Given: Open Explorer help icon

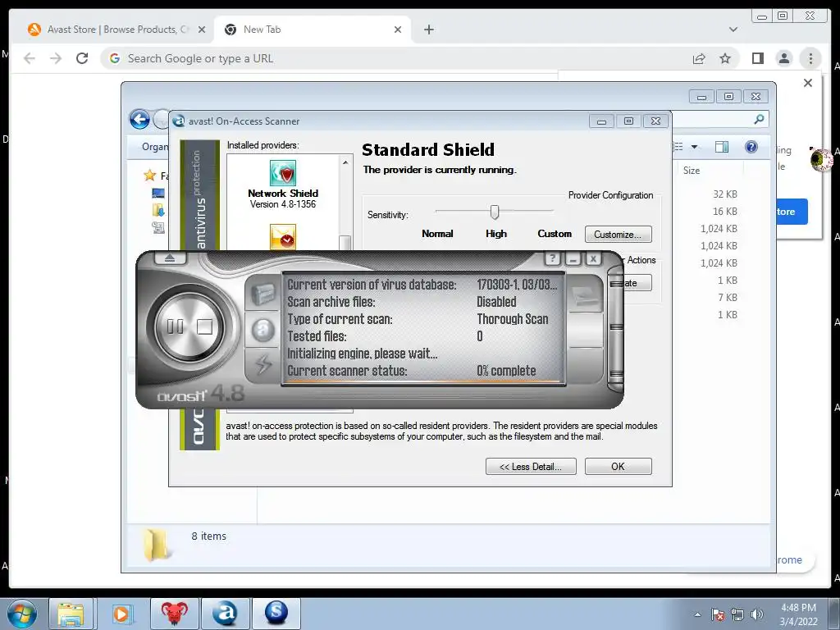Looking at the screenshot, I should click(751, 147).
